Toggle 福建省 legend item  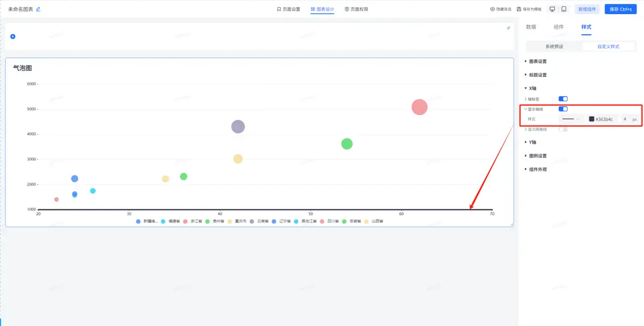[171, 221]
